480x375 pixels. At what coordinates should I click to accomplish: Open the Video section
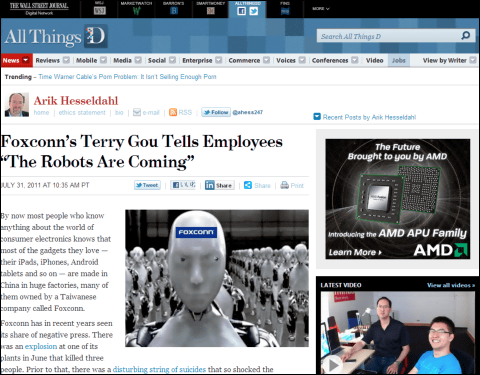tap(374, 60)
